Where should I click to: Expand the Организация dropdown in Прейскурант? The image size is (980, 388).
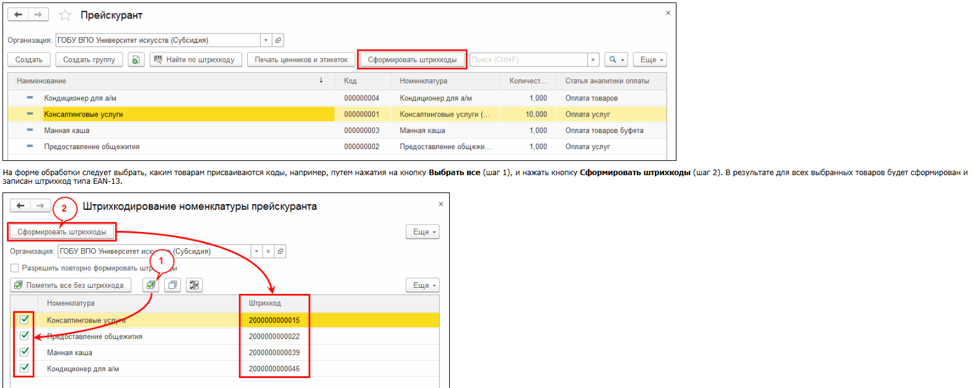[x=266, y=40]
